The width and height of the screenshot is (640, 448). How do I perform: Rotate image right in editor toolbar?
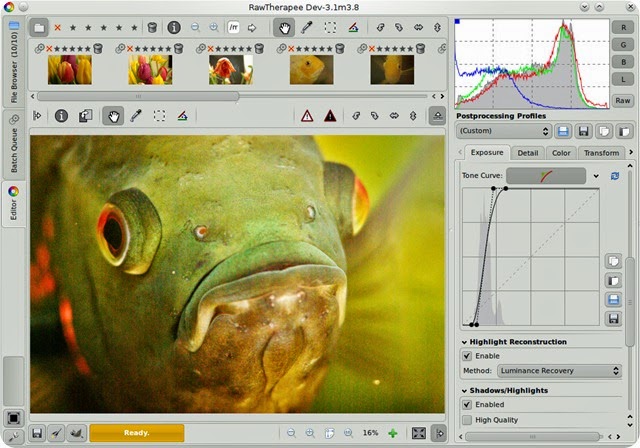tap(375, 116)
